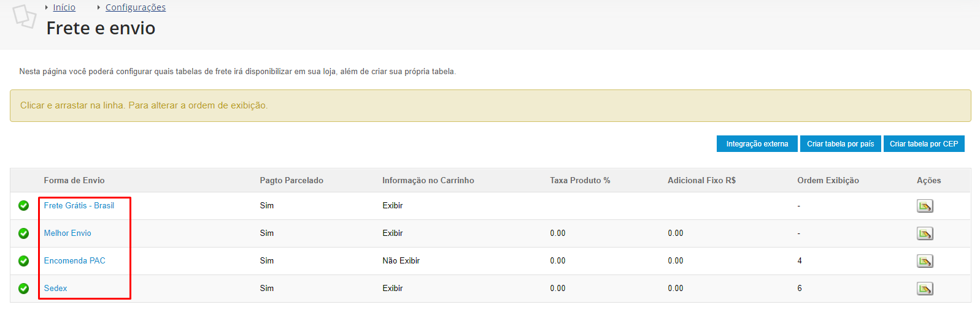Toggle green status check for Frete Grátis - Brasil
This screenshot has height=318, width=980.
pos(24,206)
